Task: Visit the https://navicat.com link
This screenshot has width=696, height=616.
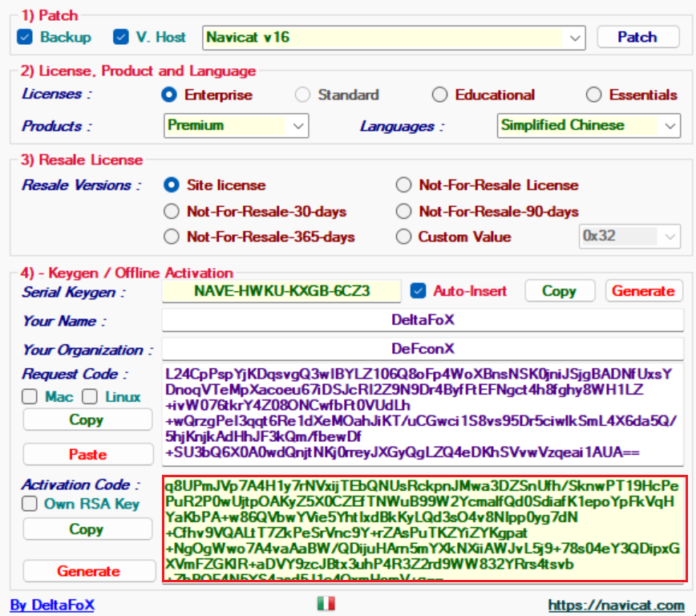Action: (x=616, y=605)
